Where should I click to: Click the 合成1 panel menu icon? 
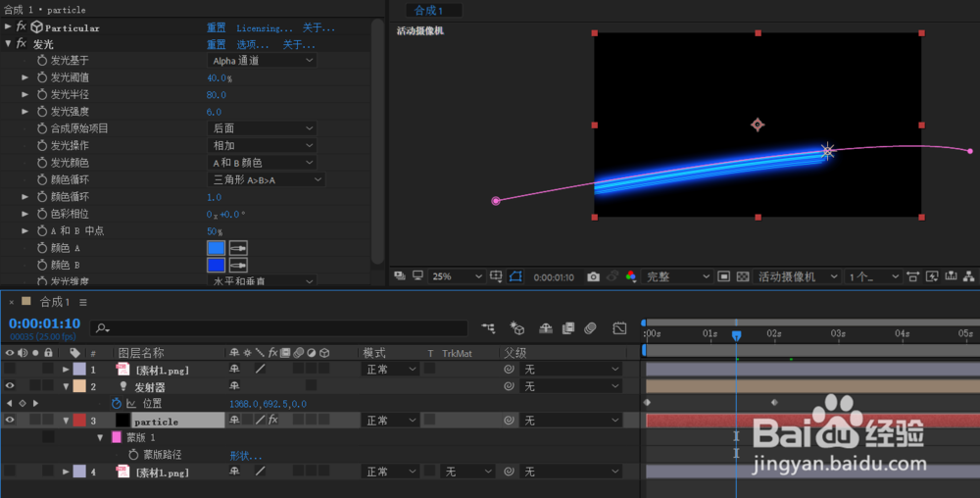click(83, 302)
